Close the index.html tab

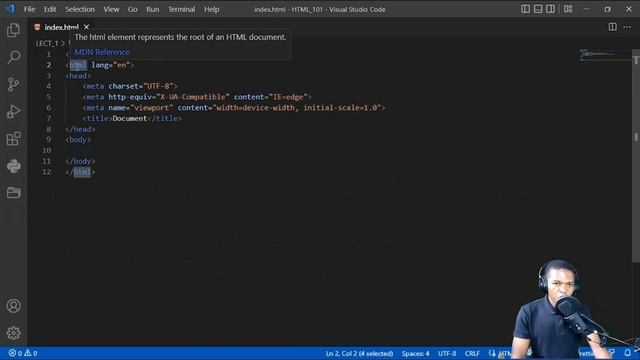(x=86, y=27)
